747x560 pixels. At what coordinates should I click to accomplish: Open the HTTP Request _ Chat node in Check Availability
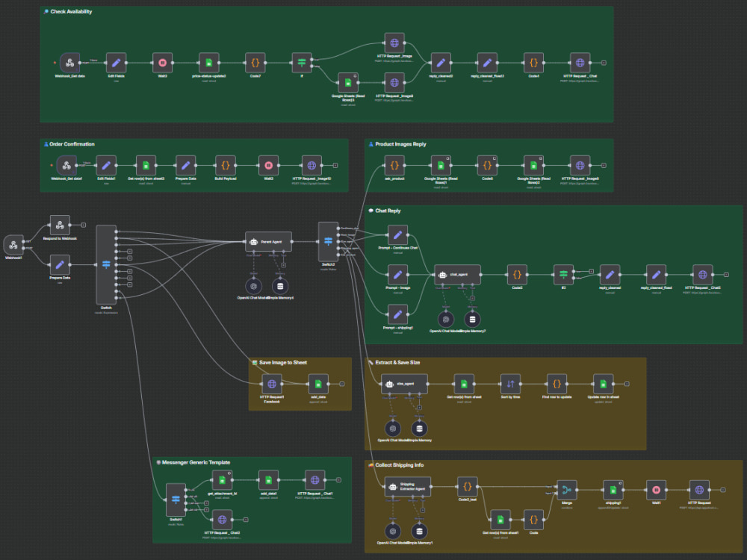580,63
